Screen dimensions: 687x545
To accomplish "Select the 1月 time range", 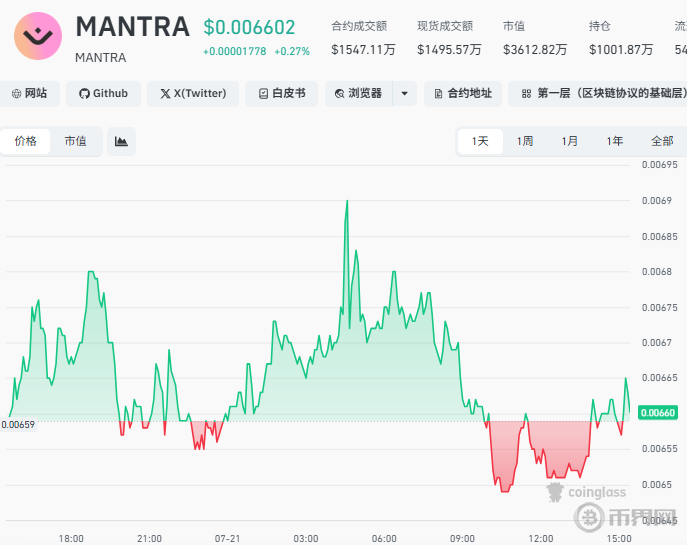I will coord(570,141).
